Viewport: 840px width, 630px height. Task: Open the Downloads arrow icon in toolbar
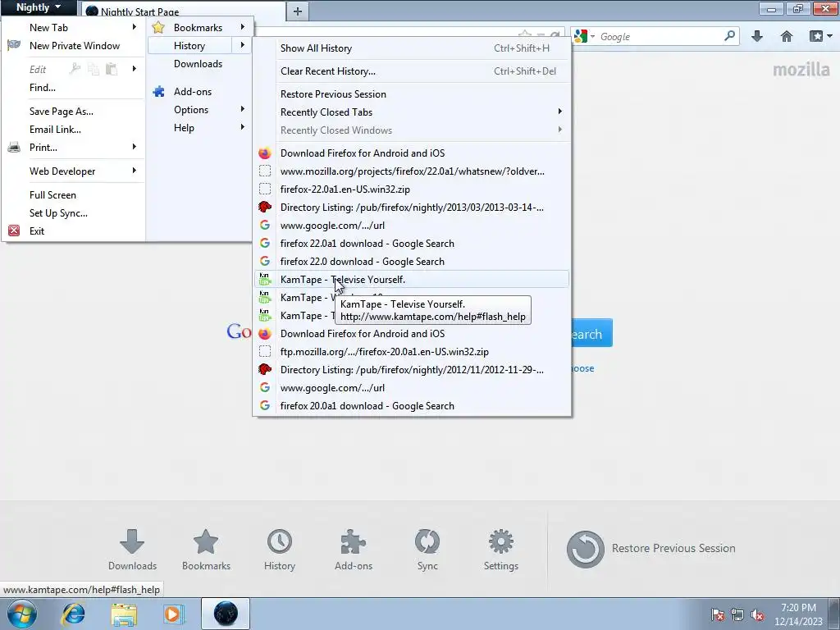757,36
